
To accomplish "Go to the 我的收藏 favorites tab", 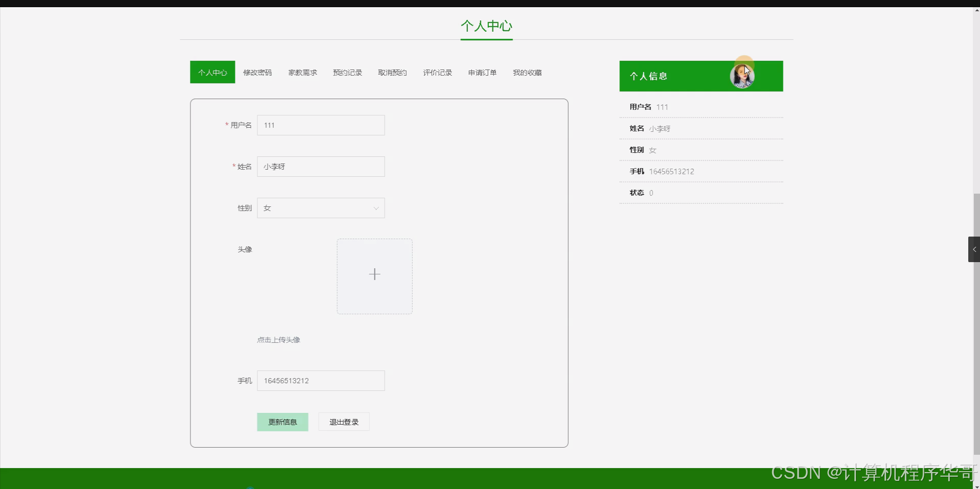I will (x=527, y=72).
